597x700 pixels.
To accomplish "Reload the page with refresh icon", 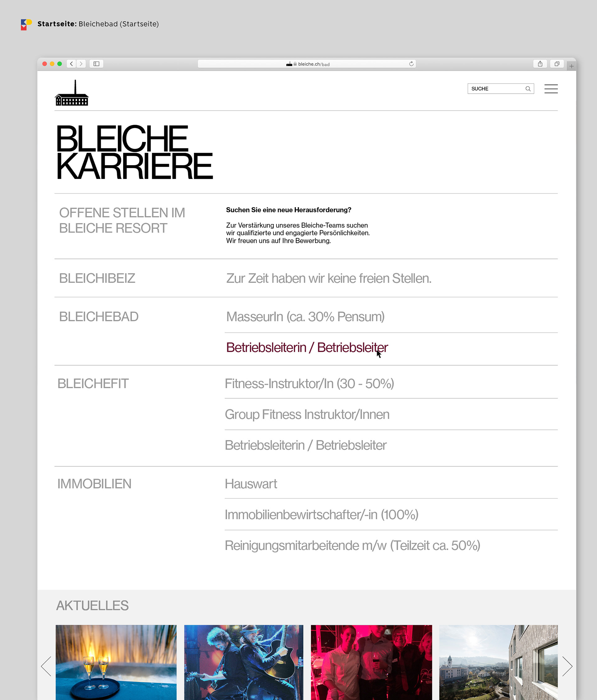I will (x=411, y=64).
